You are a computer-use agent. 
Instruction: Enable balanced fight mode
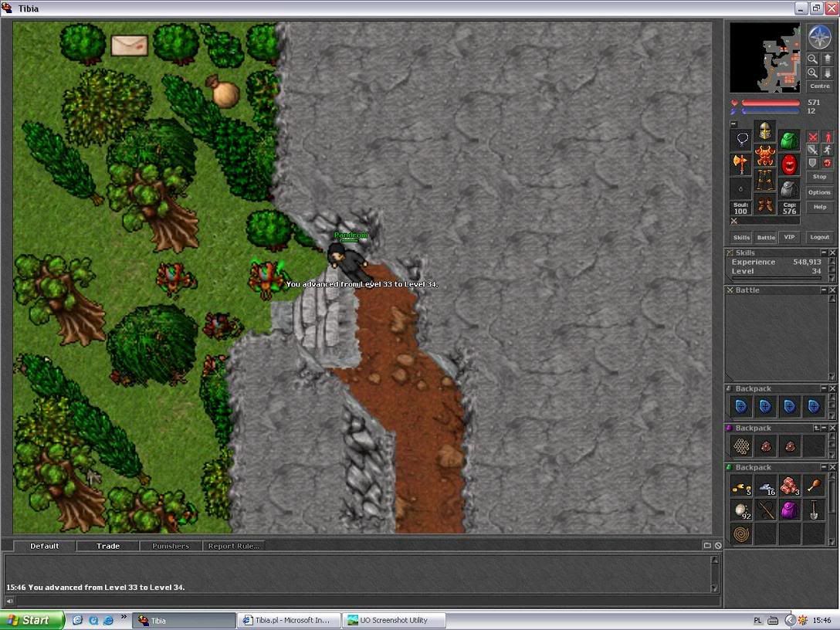pyautogui.click(x=813, y=150)
